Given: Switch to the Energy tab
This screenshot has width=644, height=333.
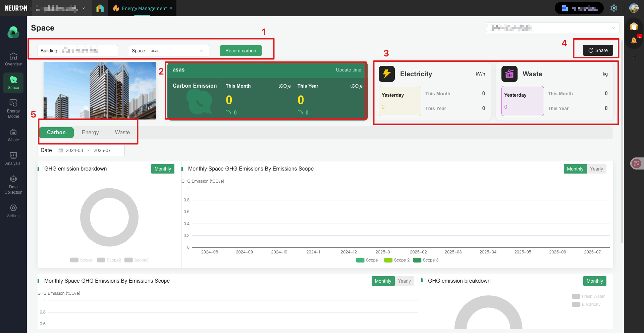Looking at the screenshot, I should (90, 133).
